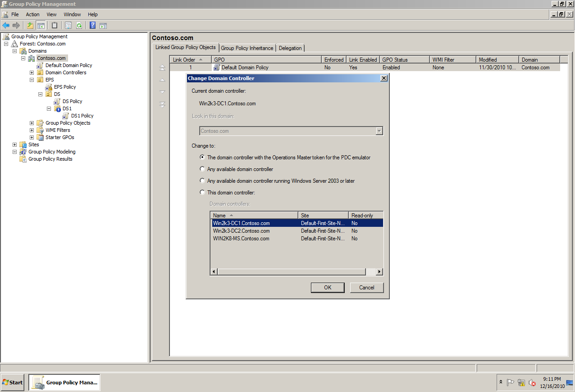The width and height of the screenshot is (575, 392).
Task: Open the Action menu
Action: coord(32,14)
